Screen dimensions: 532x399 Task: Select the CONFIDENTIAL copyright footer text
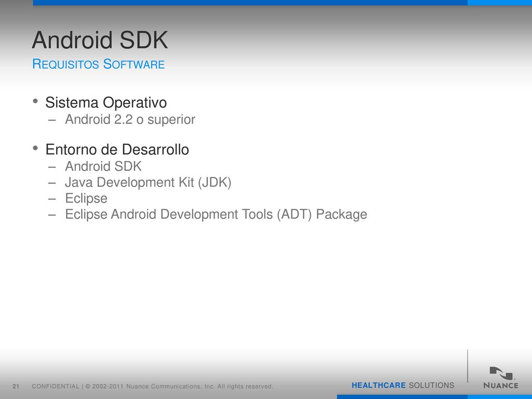coord(152,387)
